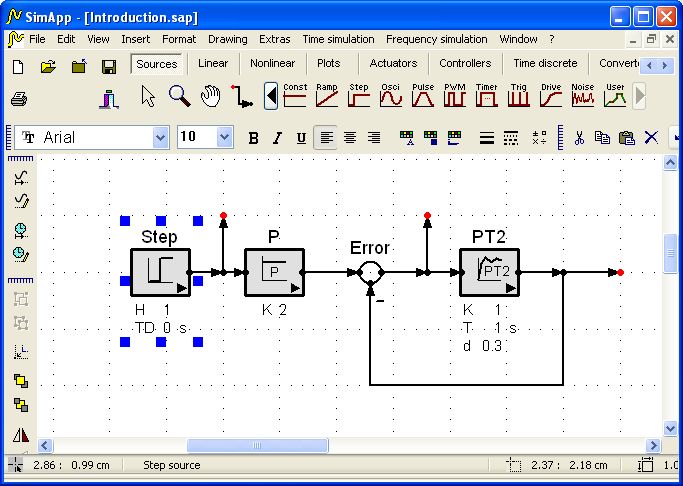Set text alignment to left
This screenshot has height=486, width=683.
325,138
